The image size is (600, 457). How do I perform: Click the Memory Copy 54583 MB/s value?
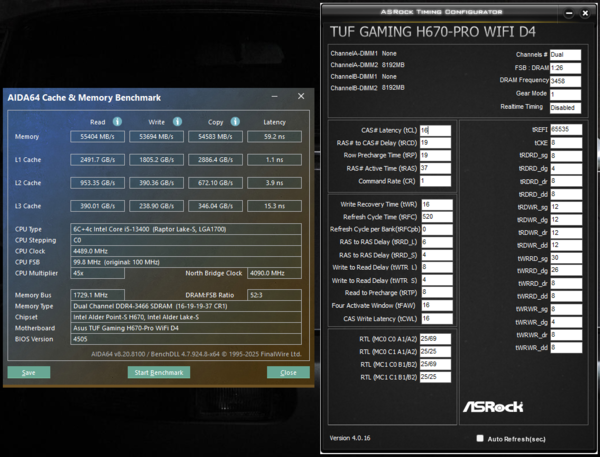pos(215,137)
